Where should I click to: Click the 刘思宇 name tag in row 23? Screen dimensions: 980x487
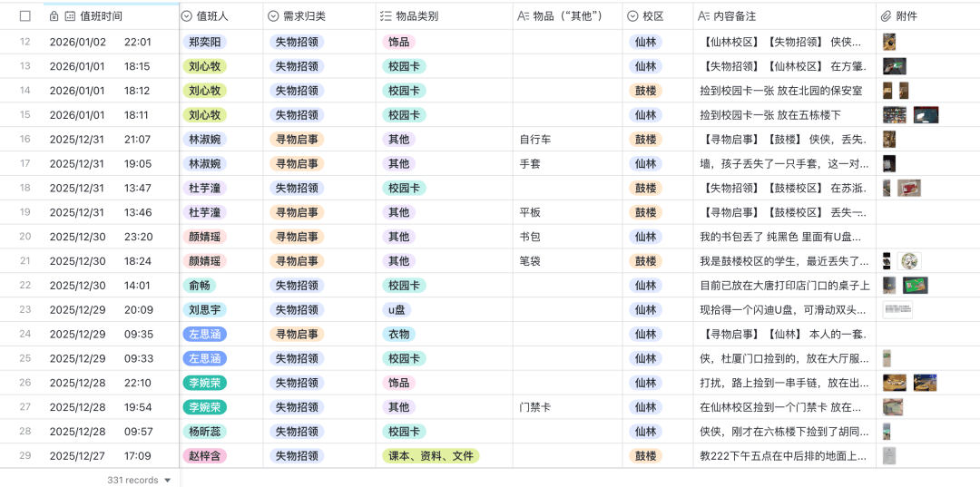[204, 310]
